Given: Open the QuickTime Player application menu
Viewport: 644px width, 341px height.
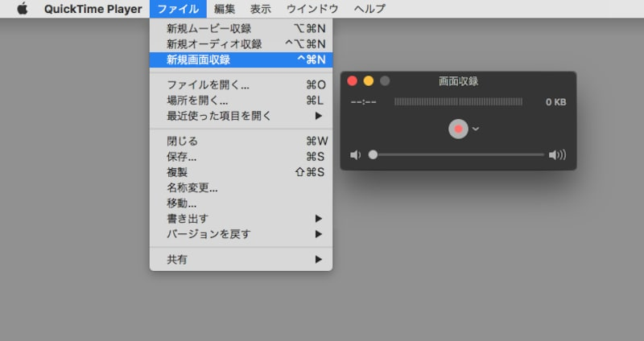Looking at the screenshot, I should (x=93, y=9).
